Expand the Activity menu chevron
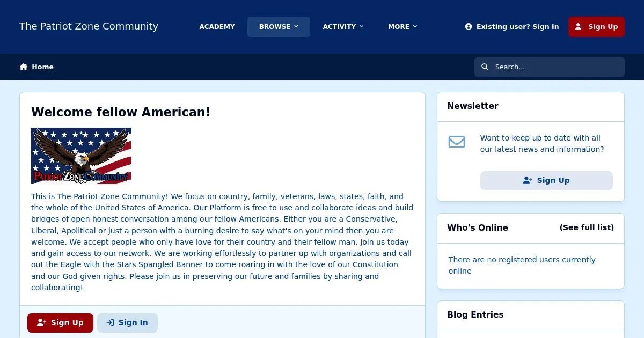This screenshot has height=338, width=644. click(361, 27)
